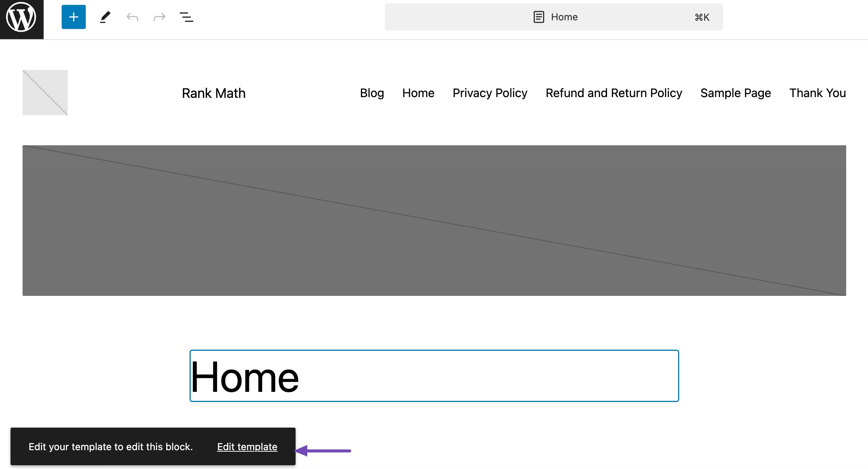The width and height of the screenshot is (868, 469).
Task: Click the page document icon in toolbar
Action: pyautogui.click(x=539, y=17)
